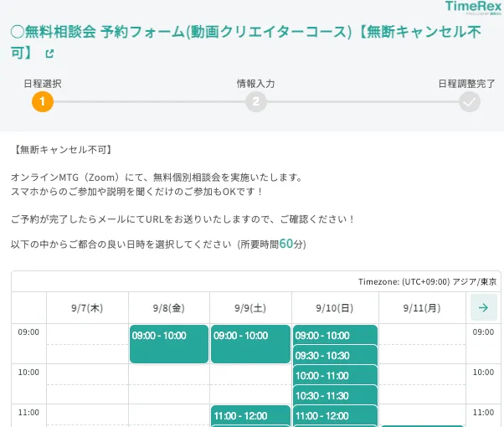The height and width of the screenshot is (427, 504).
Task: Click the 情報入力 step label
Action: pos(256,83)
